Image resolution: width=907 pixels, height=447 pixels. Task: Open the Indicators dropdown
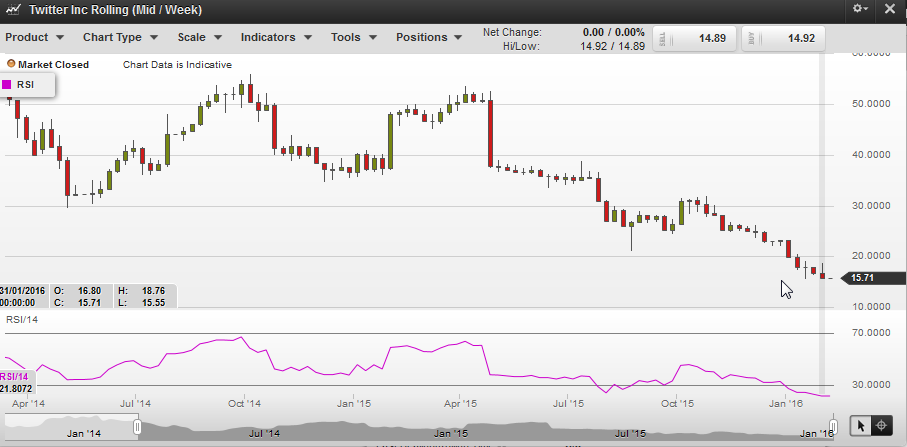(276, 37)
